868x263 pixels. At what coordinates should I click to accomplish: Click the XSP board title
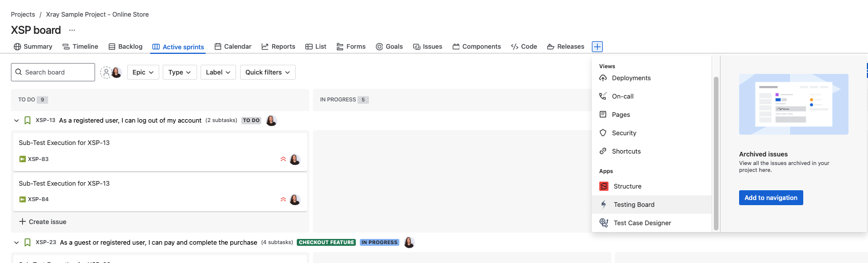pos(36,30)
